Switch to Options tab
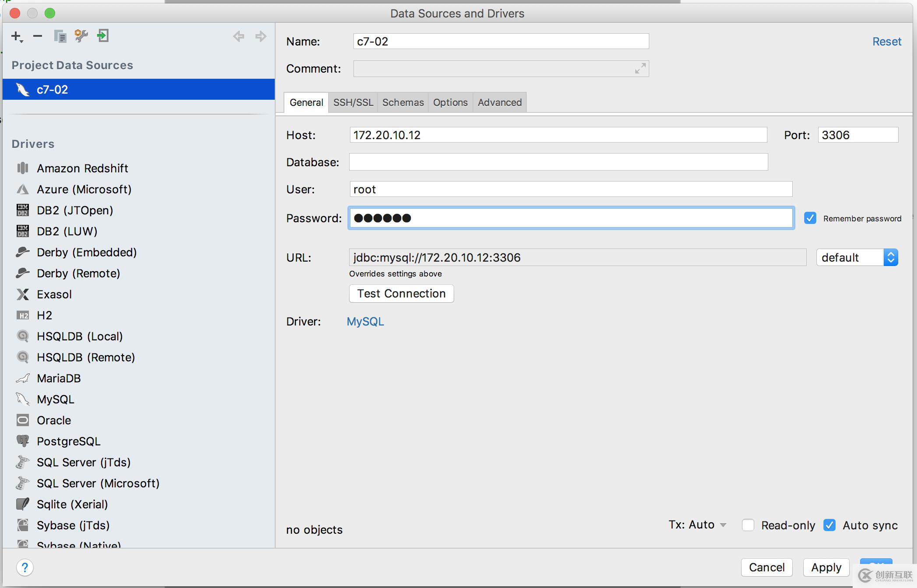 450,102
